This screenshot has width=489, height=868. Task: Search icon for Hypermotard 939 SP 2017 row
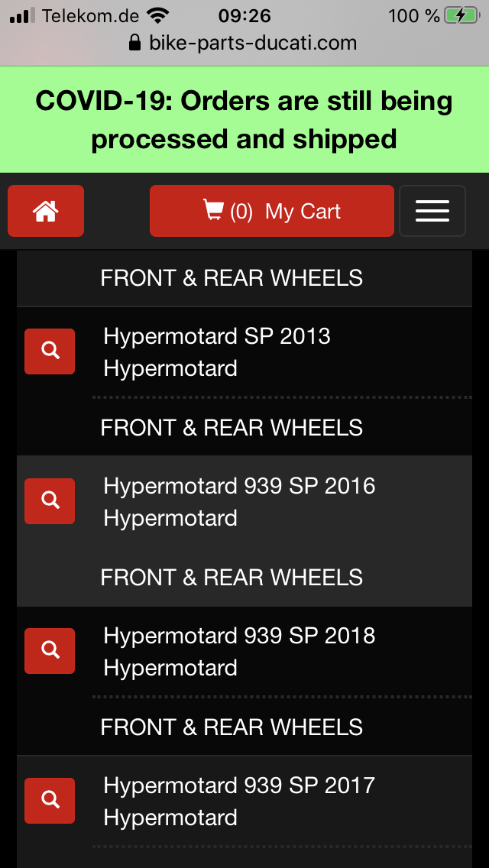pyautogui.click(x=50, y=801)
